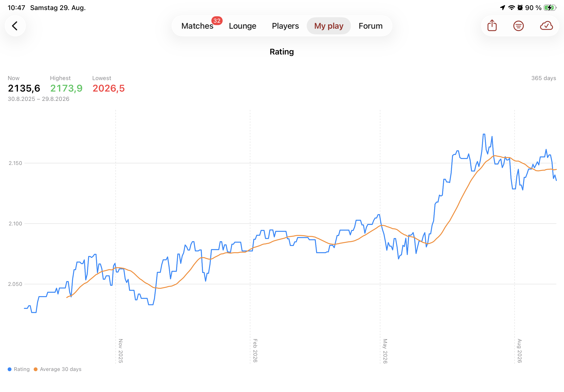Tap the lowest rating 2026,5

(108, 88)
